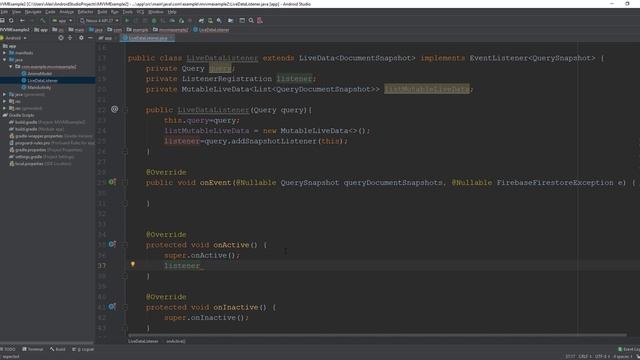
Task: Click the green Run app icon
Action: tap(127, 20)
